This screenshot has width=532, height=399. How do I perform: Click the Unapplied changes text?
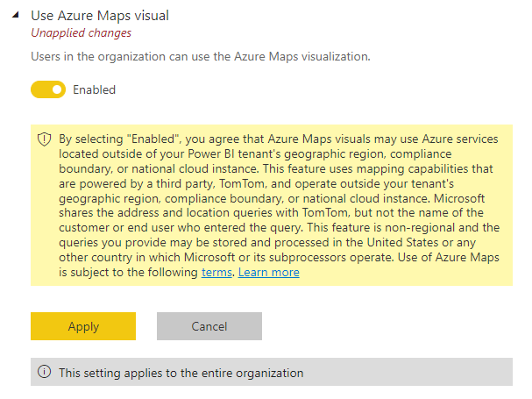82,33
